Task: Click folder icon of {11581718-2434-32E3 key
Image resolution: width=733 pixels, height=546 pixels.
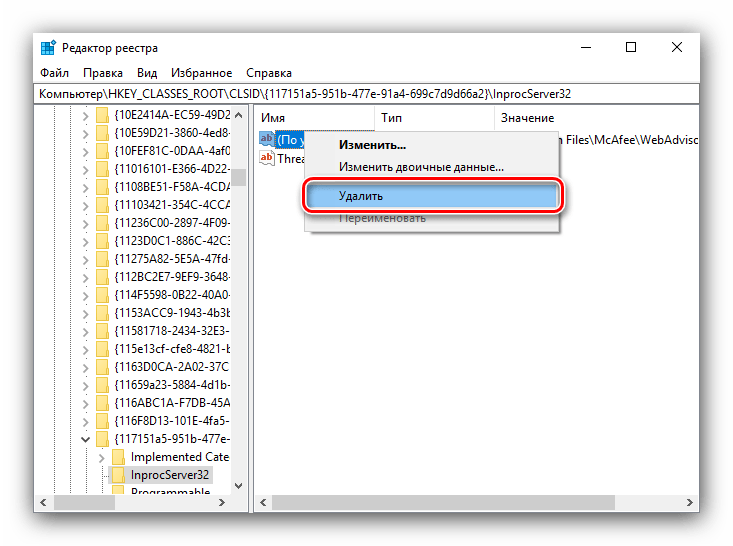Action: point(102,331)
